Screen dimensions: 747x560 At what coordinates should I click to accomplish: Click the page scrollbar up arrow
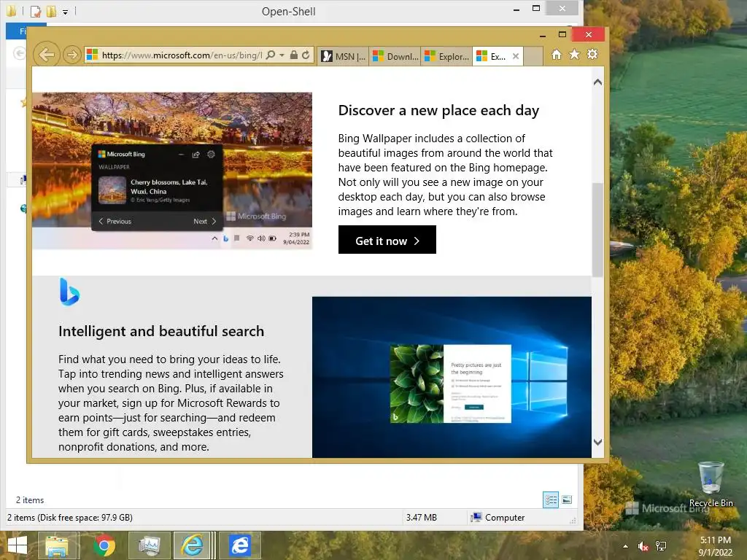pos(597,82)
